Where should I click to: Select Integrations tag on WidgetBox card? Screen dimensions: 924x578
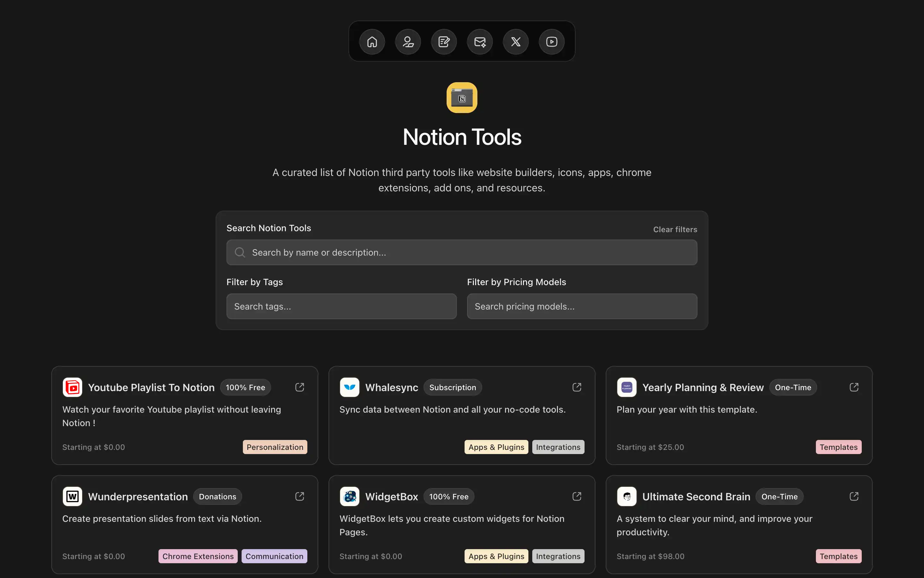point(558,556)
